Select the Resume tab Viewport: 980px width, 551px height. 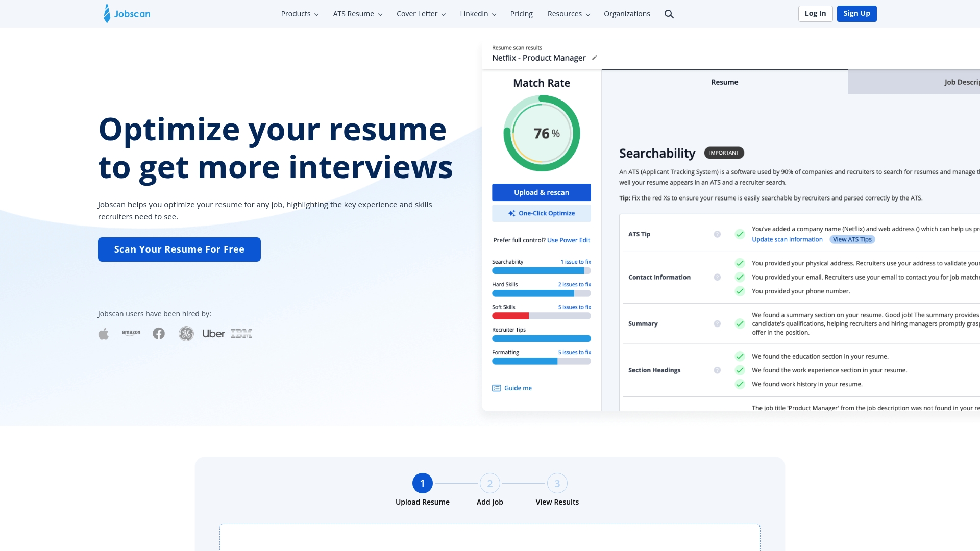(724, 82)
